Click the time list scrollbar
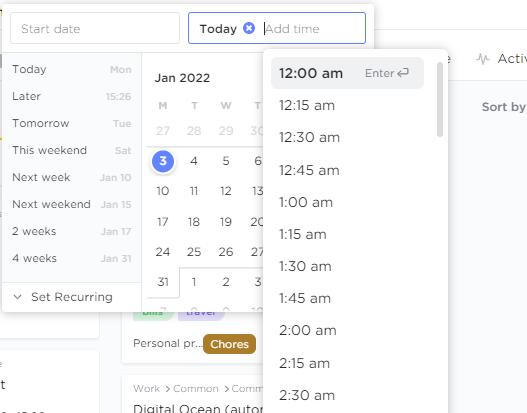This screenshot has width=527, height=413. point(440,99)
